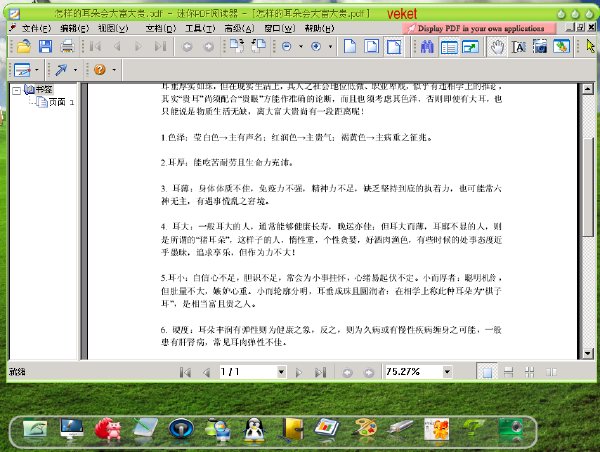Click the yellow arrow pointer icon
The width and height of the screenshot is (600, 452).
coord(590,47)
